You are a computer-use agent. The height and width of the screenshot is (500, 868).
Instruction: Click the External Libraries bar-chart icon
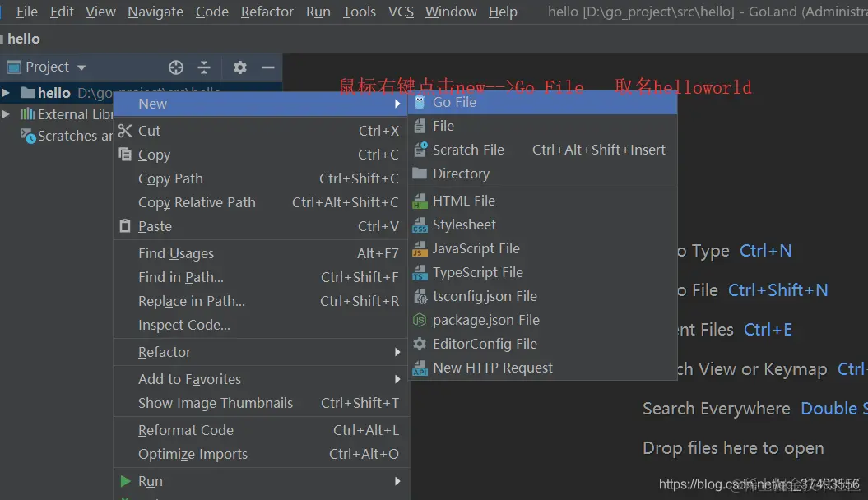(28, 114)
